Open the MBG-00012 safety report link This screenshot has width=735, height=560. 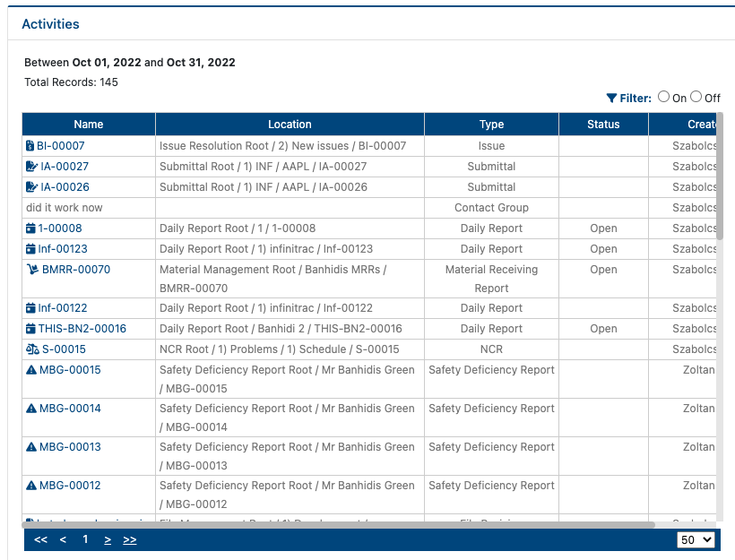[x=70, y=485]
